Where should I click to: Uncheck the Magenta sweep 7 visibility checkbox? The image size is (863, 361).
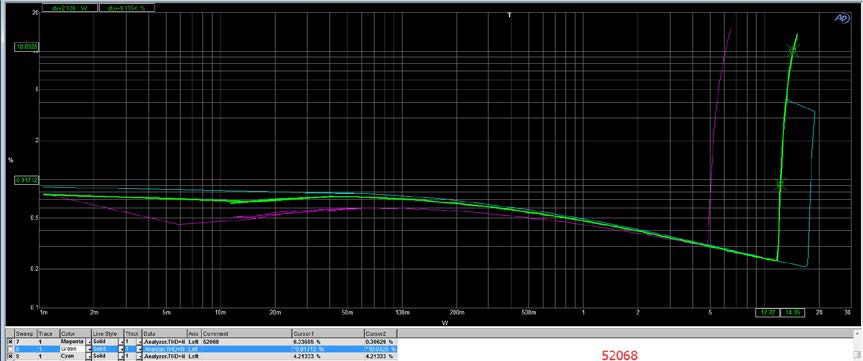[10, 342]
